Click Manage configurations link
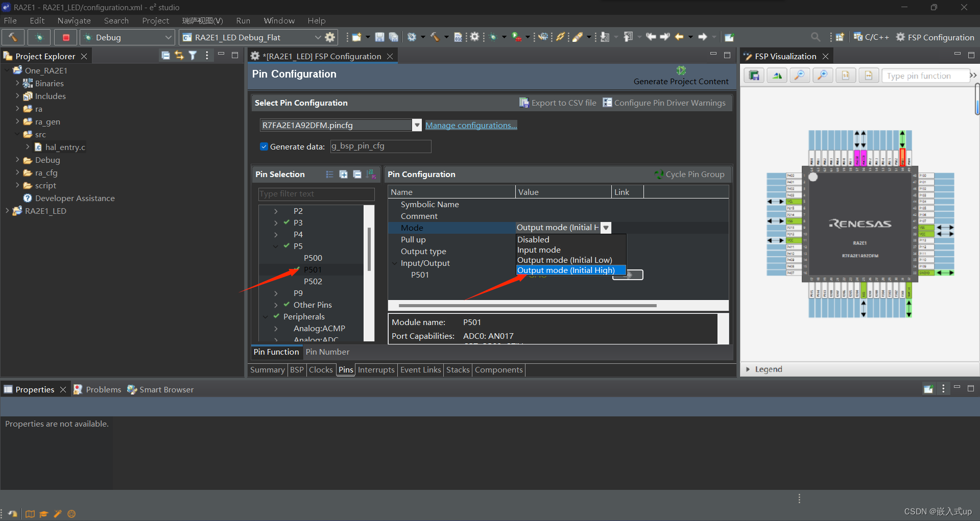 471,125
